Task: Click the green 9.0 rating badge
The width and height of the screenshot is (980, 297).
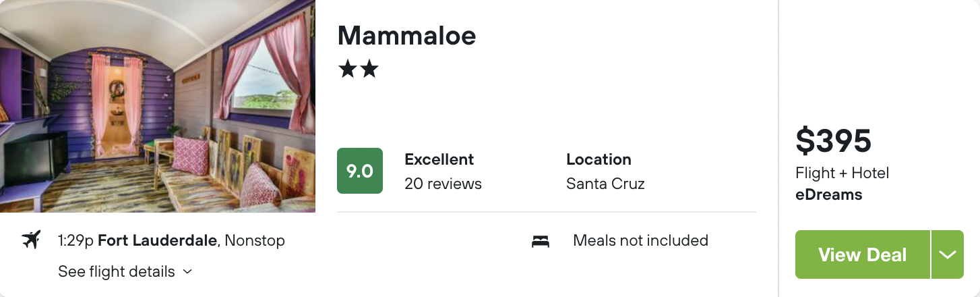Action: coord(360,171)
